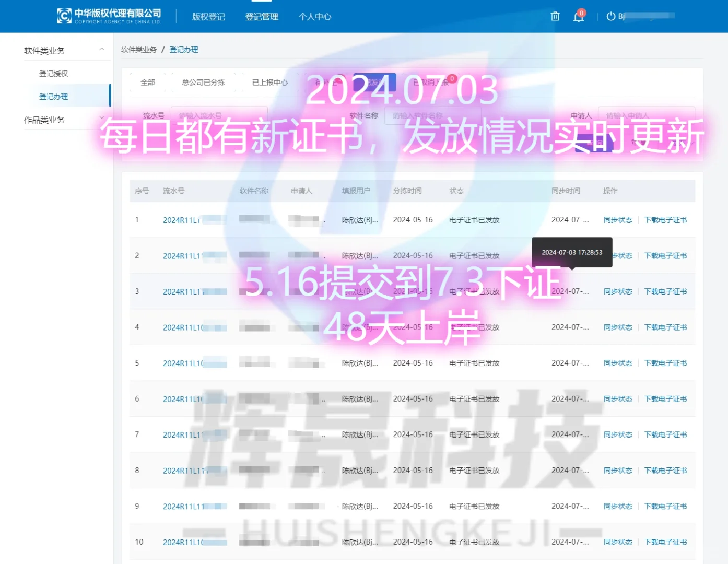Click the 流水号 search input field
Viewport: 728px width, 564px height.
point(219,115)
